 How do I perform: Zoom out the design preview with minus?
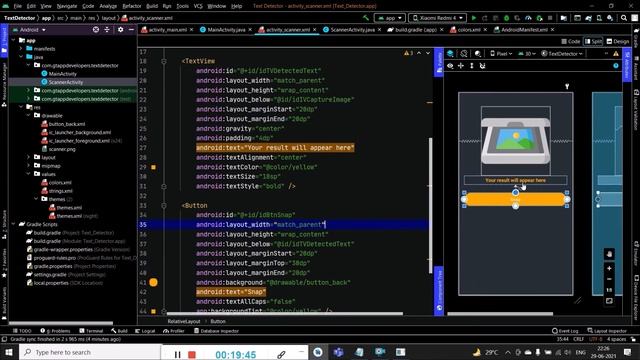609,279
